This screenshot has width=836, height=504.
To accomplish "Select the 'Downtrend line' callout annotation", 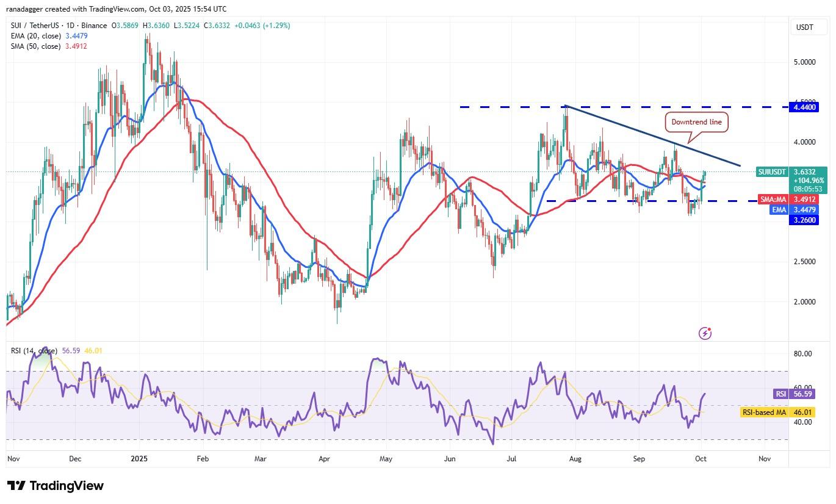I will pyautogui.click(x=696, y=122).
